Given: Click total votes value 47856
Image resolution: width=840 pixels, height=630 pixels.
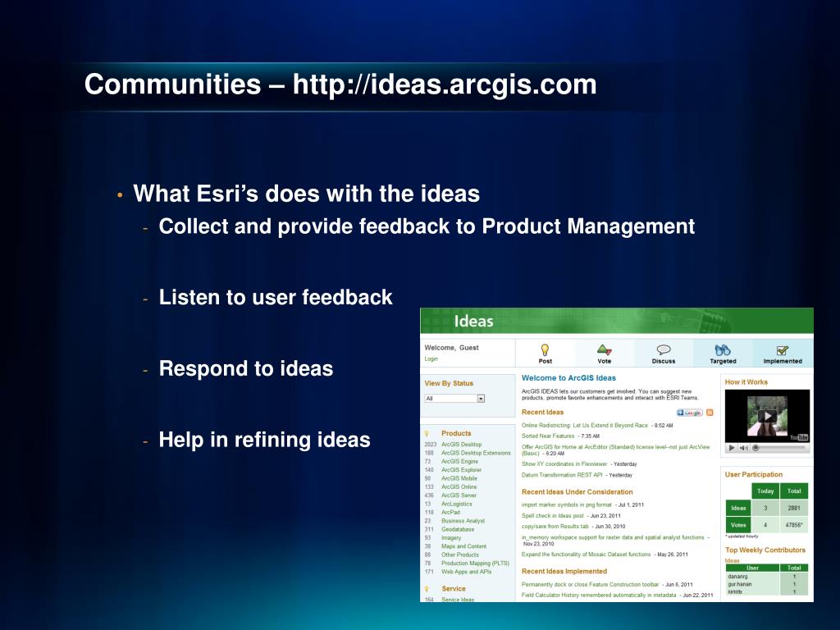Looking at the screenshot, I should pyautogui.click(x=794, y=525).
